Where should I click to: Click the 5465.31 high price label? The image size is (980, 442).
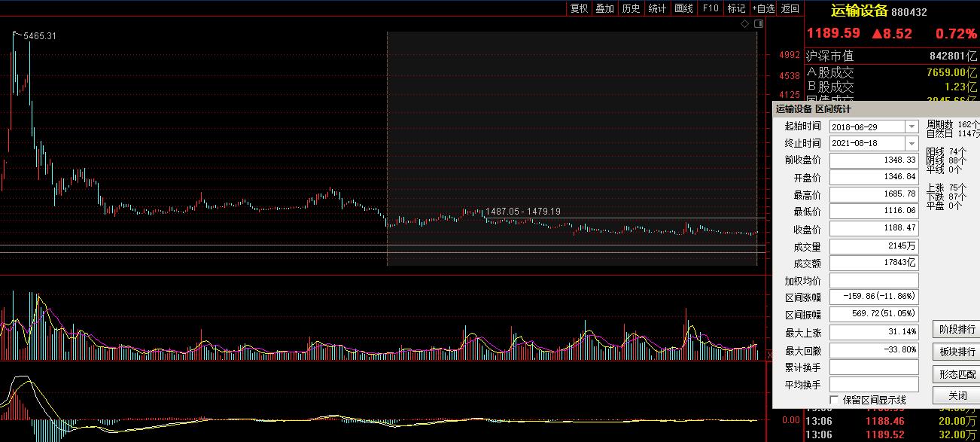tap(40, 36)
